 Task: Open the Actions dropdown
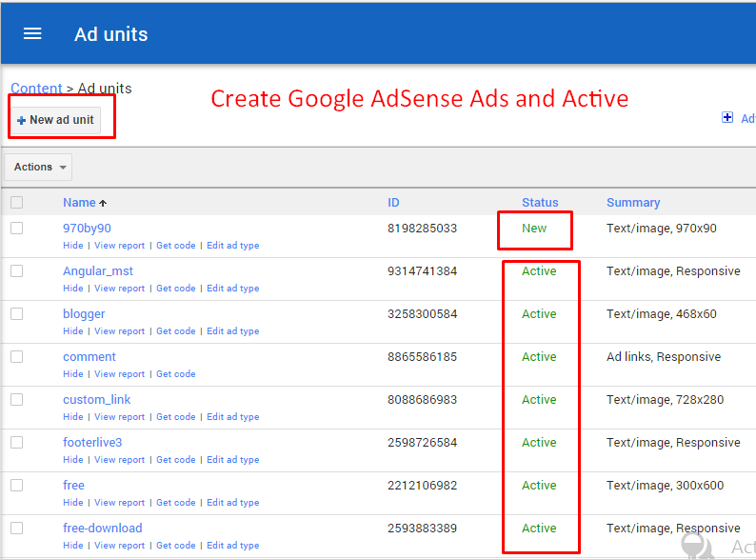click(38, 167)
